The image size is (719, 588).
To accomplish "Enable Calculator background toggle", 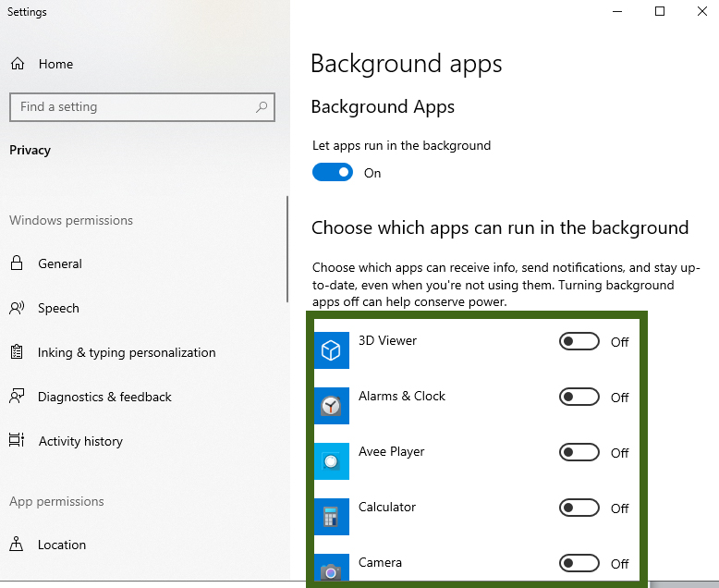I will click(579, 508).
